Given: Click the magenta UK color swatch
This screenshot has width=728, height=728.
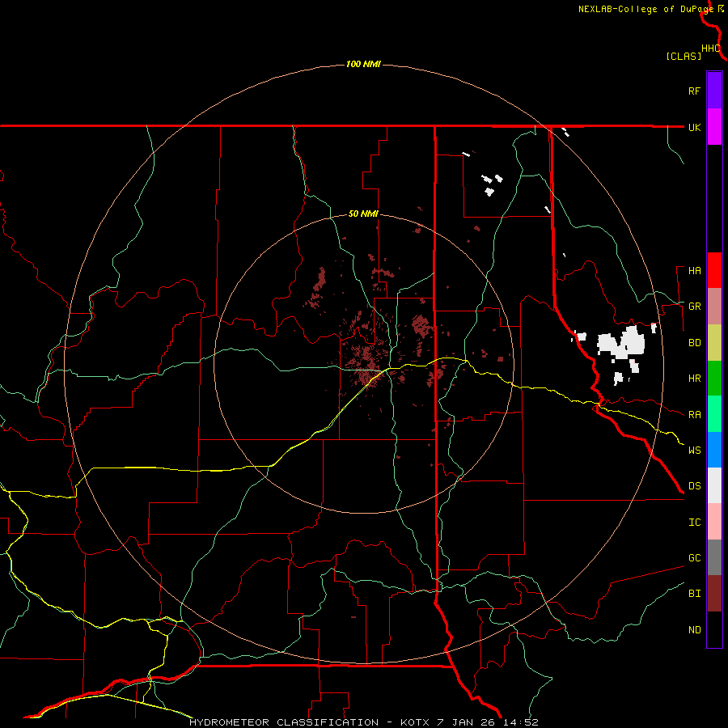Looking at the screenshot, I should tap(714, 127).
